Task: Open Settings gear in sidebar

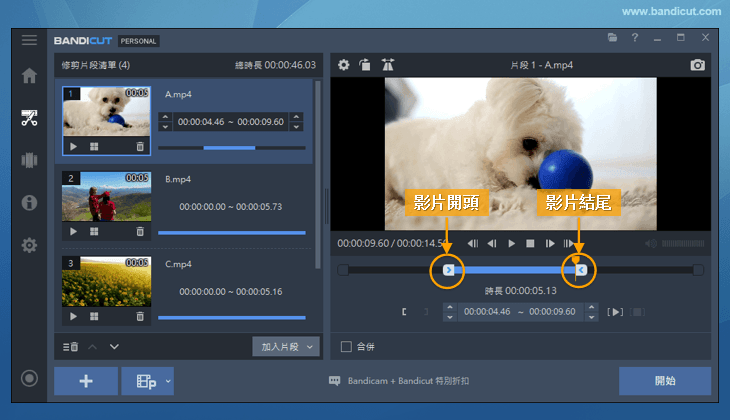Action: [29, 245]
